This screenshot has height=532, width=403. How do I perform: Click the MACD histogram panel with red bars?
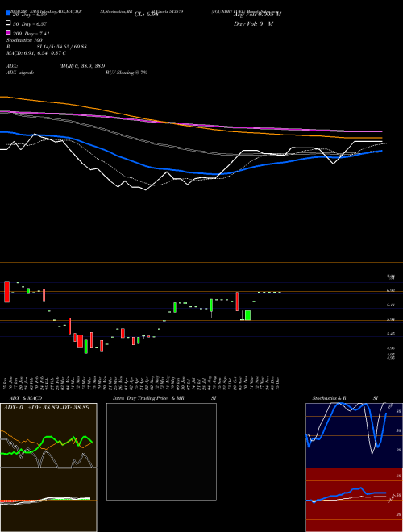click(48, 500)
